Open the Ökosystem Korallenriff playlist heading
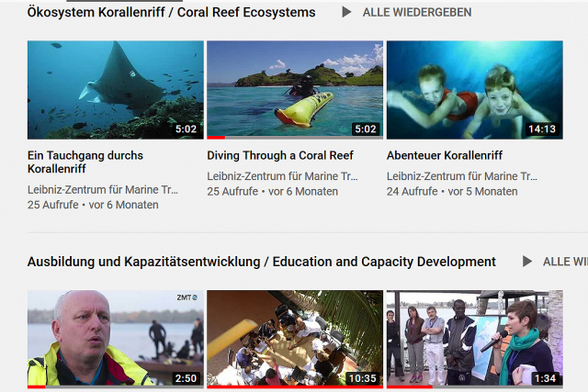 pyautogui.click(x=172, y=12)
